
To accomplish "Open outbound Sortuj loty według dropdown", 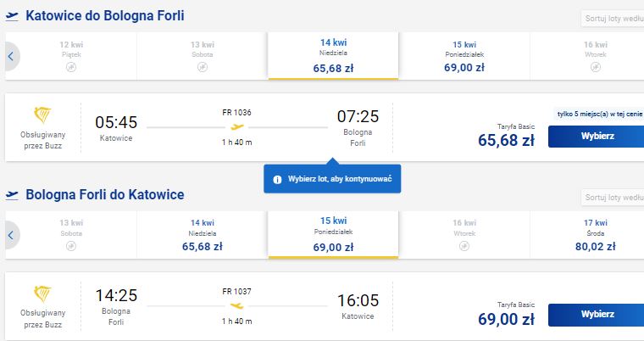I will 613,19.
